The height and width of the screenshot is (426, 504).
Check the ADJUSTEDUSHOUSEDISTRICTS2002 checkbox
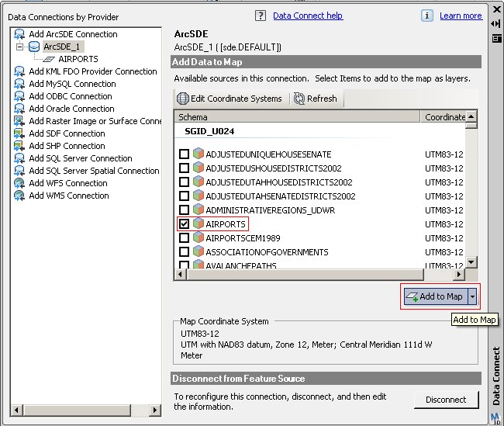184,168
